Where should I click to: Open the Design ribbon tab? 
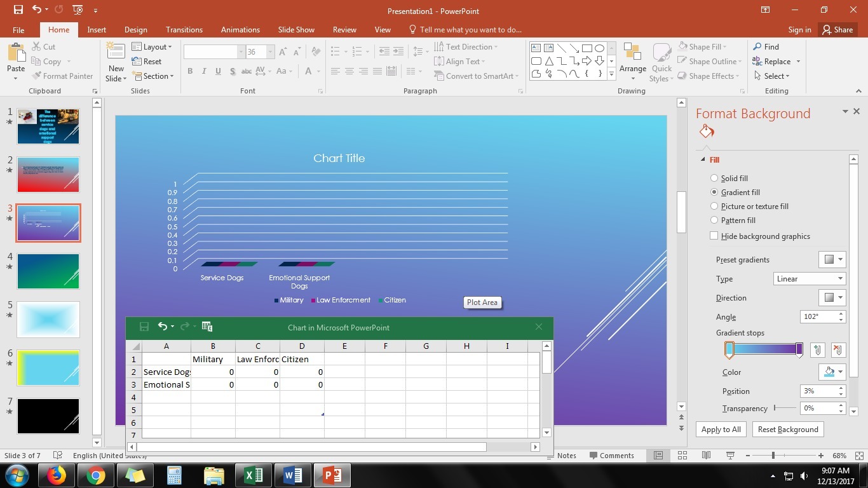point(135,30)
